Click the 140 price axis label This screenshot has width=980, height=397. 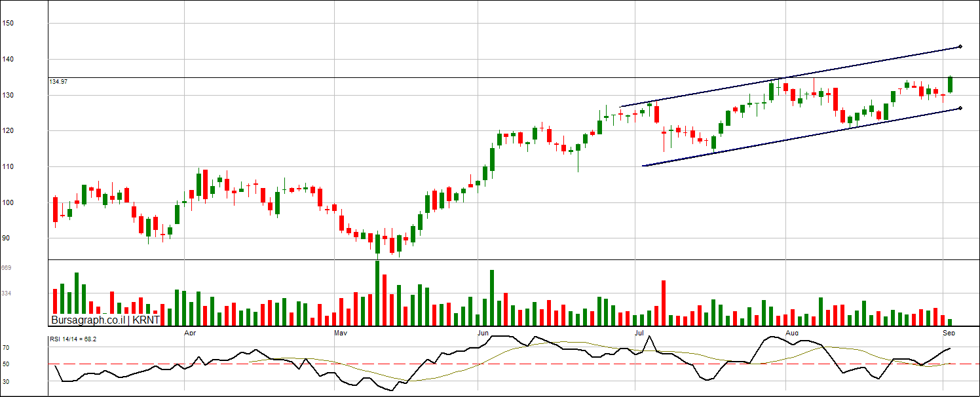click(8, 60)
